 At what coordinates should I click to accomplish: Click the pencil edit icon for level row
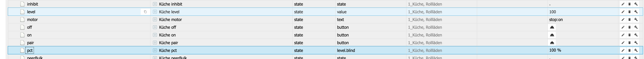pyautogui.click(x=623, y=12)
